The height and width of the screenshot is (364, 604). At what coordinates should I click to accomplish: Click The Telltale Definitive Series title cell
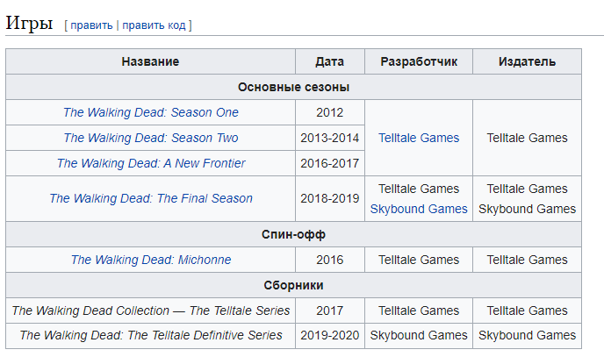[151, 336]
